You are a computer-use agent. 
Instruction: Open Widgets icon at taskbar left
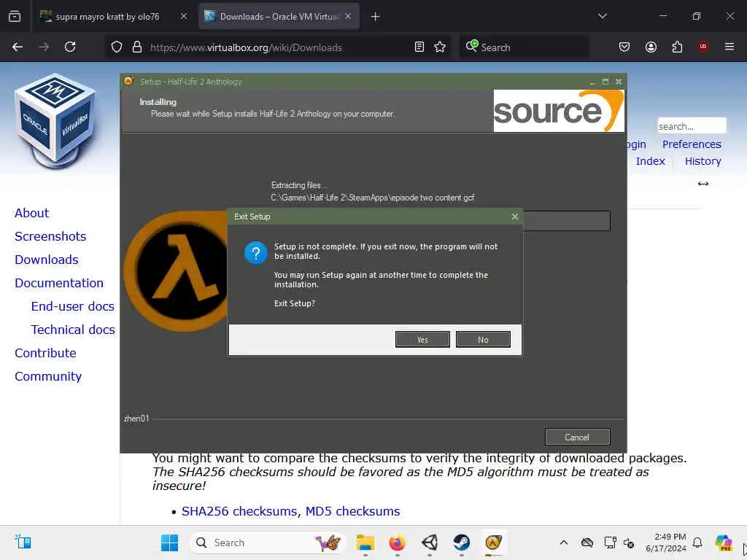23,542
